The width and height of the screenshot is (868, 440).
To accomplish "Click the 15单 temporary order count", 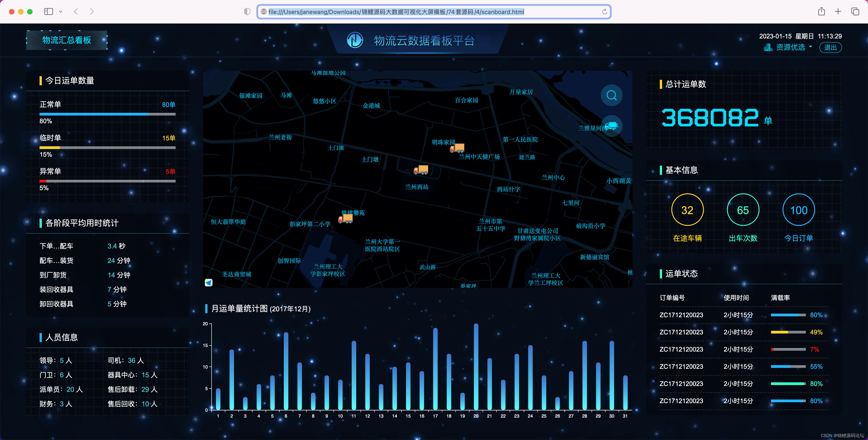I will (x=168, y=138).
